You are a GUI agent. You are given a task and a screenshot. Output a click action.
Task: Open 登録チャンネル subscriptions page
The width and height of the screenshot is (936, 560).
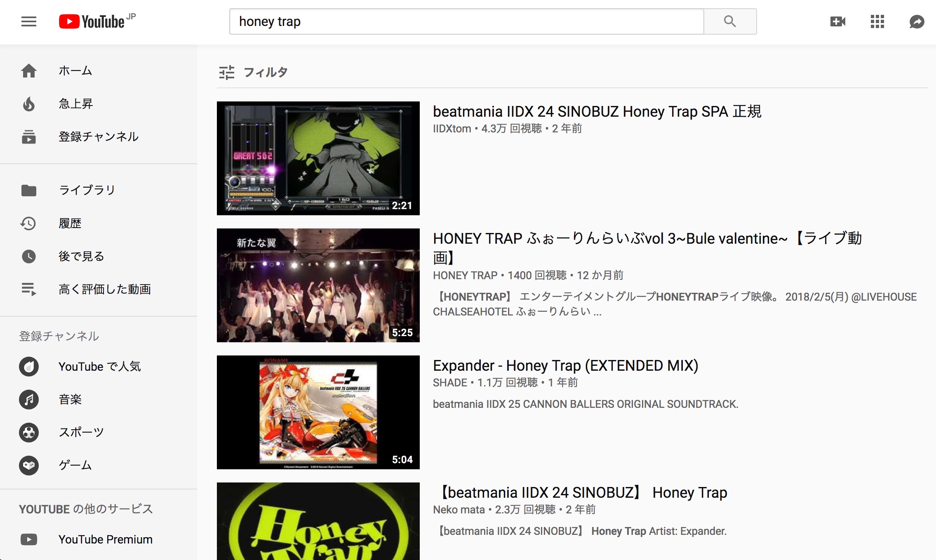[x=99, y=137]
